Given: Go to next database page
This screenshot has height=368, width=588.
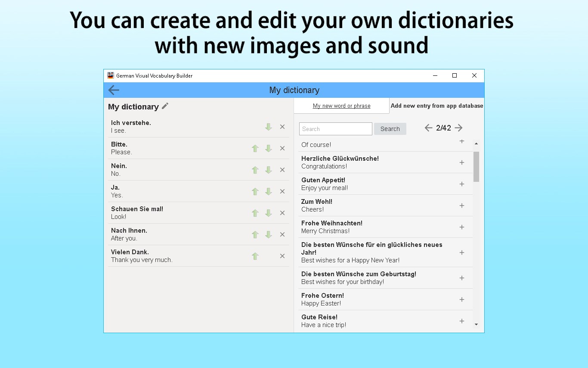Looking at the screenshot, I should click(x=459, y=128).
